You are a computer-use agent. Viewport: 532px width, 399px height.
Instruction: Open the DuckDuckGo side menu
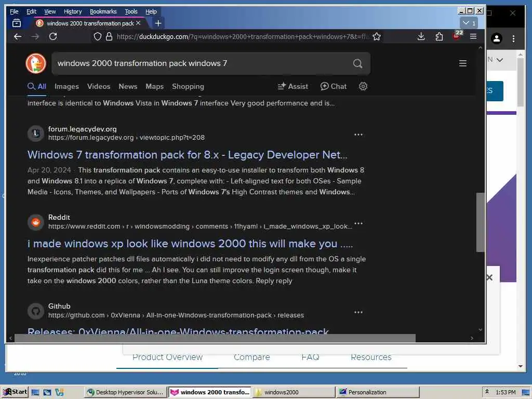tap(463, 63)
